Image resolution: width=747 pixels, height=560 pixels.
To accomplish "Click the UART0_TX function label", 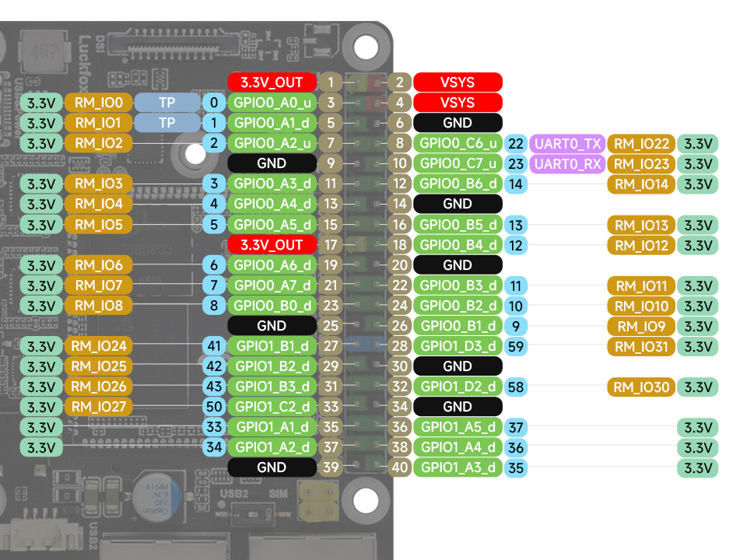I will 566,144.
